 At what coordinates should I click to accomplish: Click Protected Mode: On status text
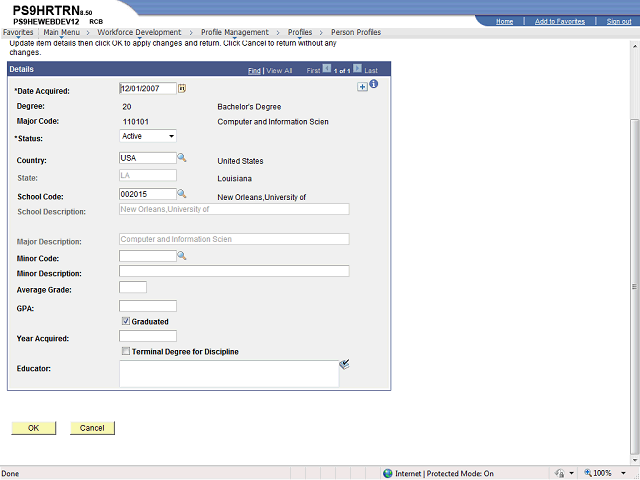pos(460,473)
